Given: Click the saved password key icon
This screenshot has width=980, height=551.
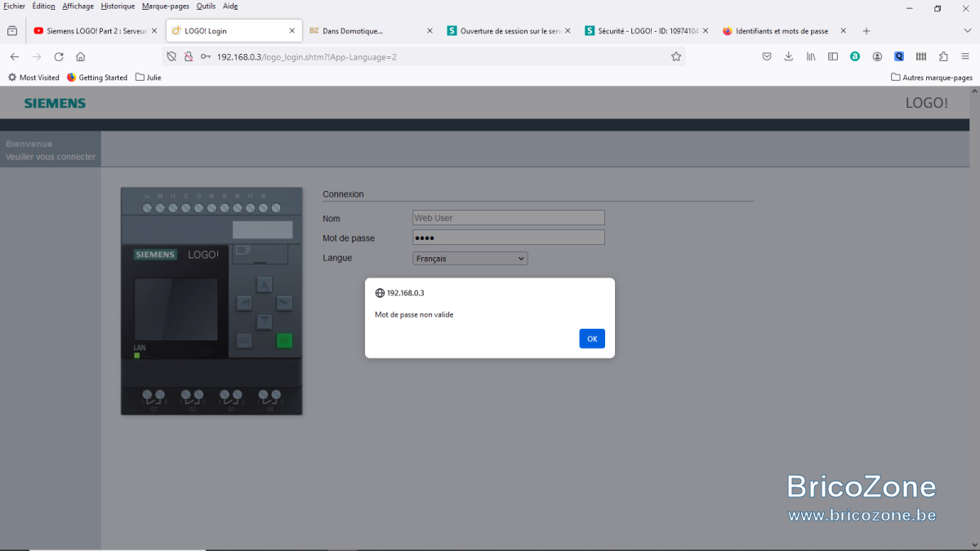Looking at the screenshot, I should pyautogui.click(x=205, y=56).
